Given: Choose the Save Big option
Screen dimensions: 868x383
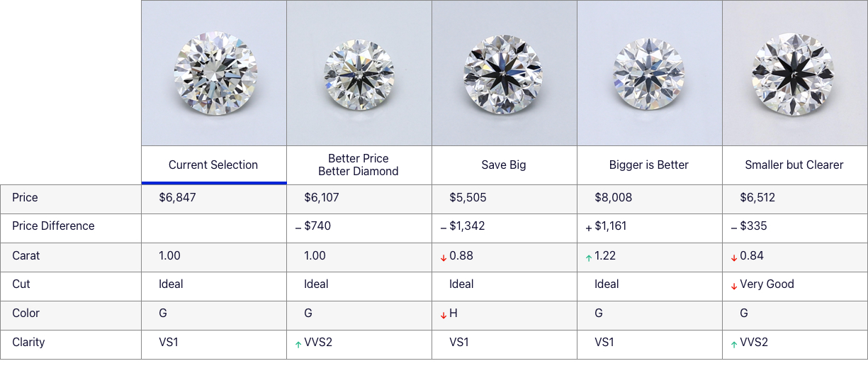Looking at the screenshot, I should click(504, 165).
